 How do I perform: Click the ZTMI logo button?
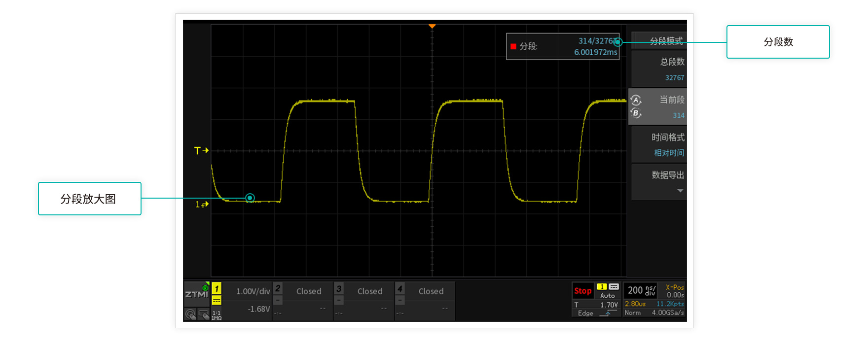click(196, 294)
